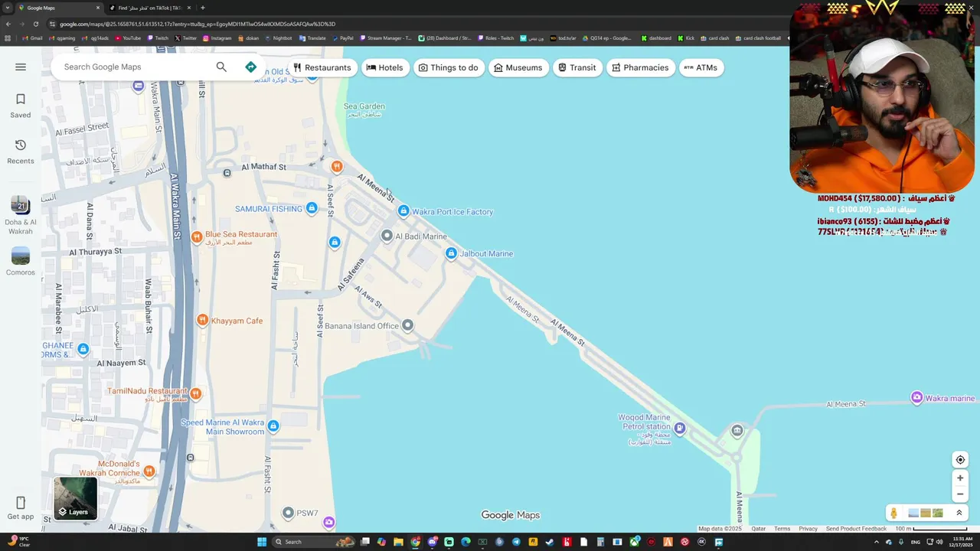
Task: Show hidden system tray icons
Action: 877,542
